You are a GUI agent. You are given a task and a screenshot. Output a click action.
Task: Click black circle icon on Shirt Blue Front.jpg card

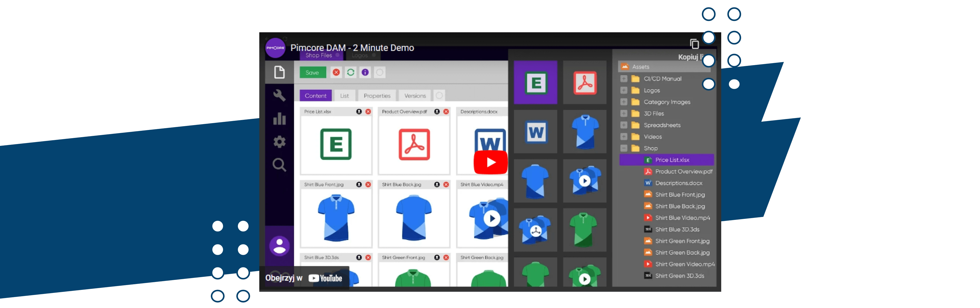click(x=359, y=185)
